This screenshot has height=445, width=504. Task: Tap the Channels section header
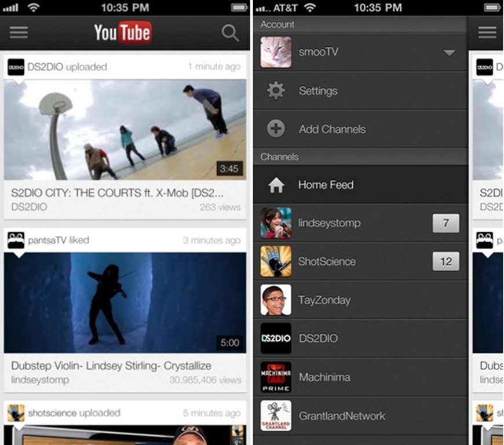point(360,157)
